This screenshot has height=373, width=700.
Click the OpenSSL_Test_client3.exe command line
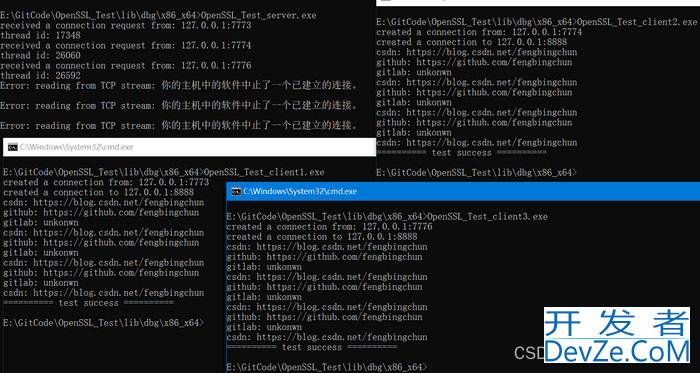point(387,217)
